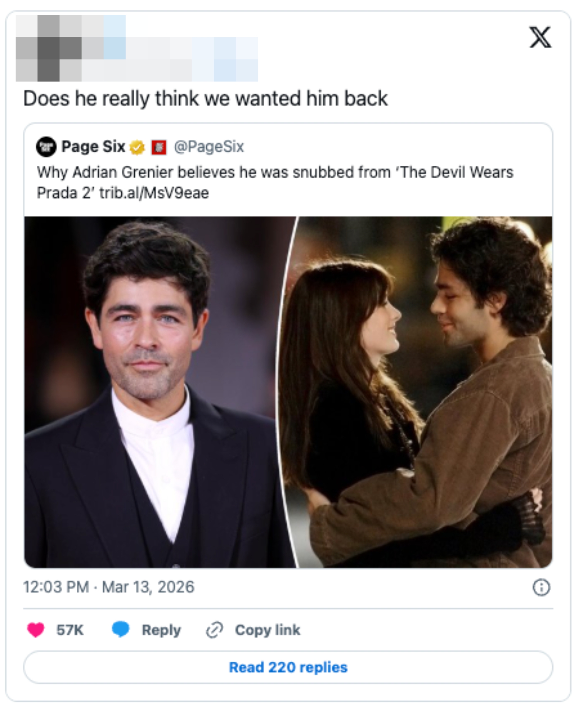Screen dimensions: 588x711
Task: Open the tweet info circle icon
Action: [x=541, y=587]
